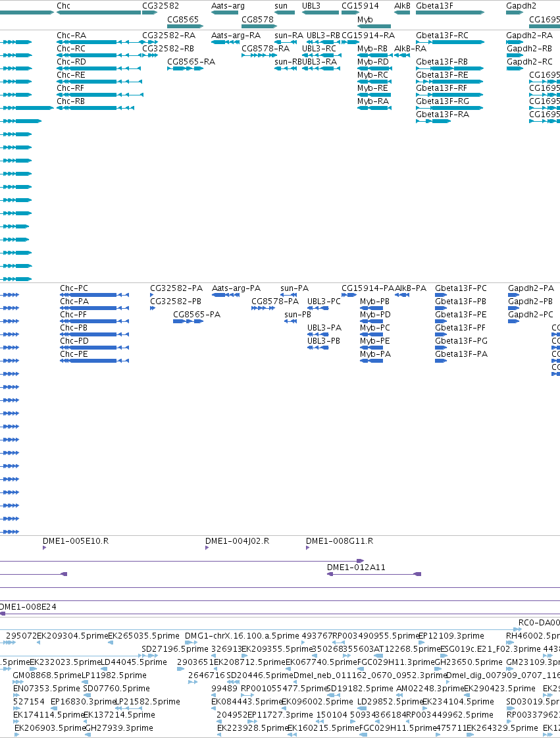Click the CG32582-RB transcript label
The image size is (560, 738).
tap(168, 49)
